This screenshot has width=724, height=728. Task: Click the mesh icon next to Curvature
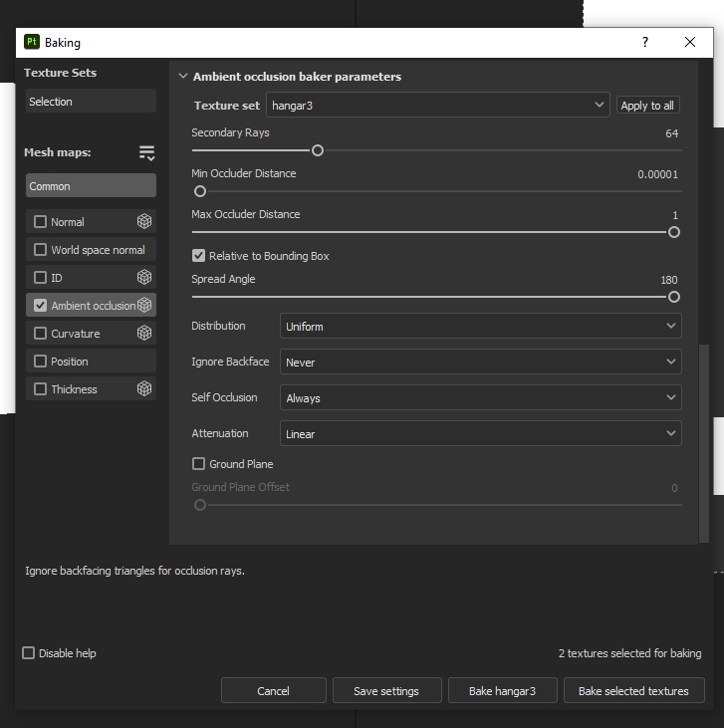click(x=144, y=333)
